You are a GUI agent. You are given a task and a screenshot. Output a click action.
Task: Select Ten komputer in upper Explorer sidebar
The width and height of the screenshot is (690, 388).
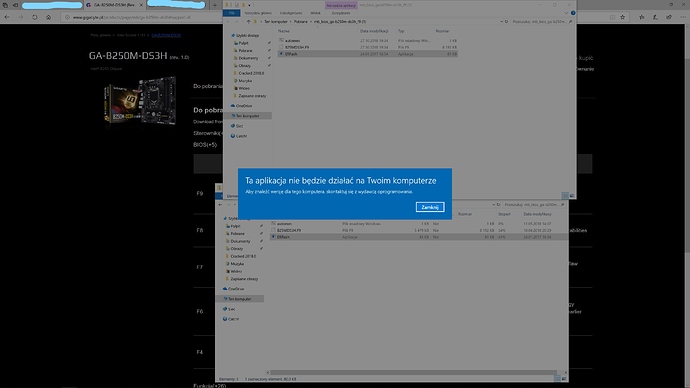pos(247,116)
